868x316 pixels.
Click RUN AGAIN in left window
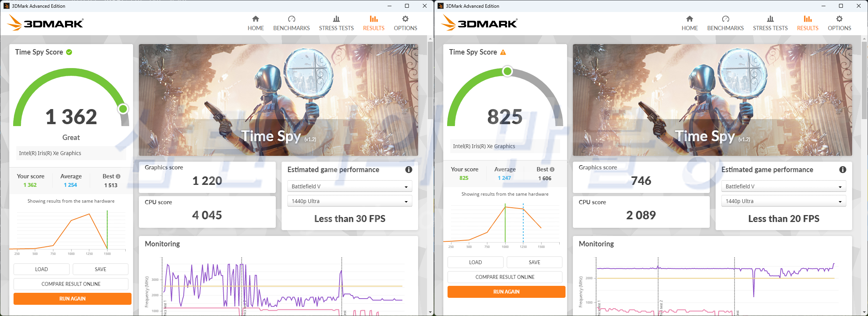coord(72,299)
